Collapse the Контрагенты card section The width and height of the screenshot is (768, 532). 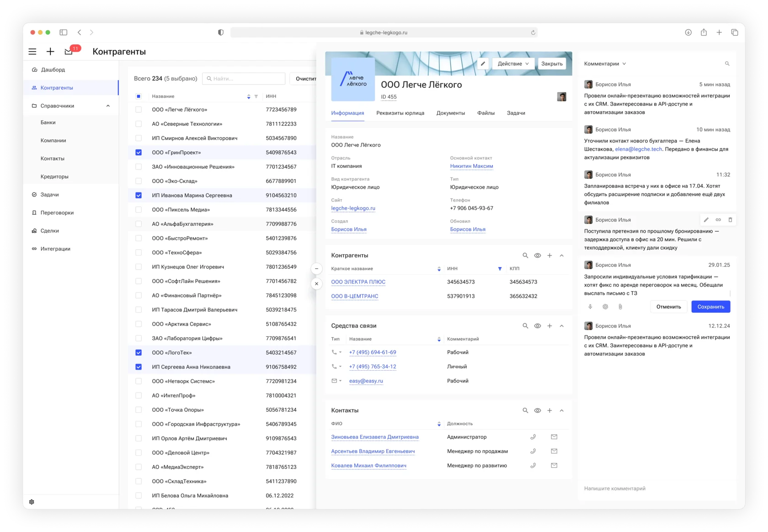click(562, 255)
